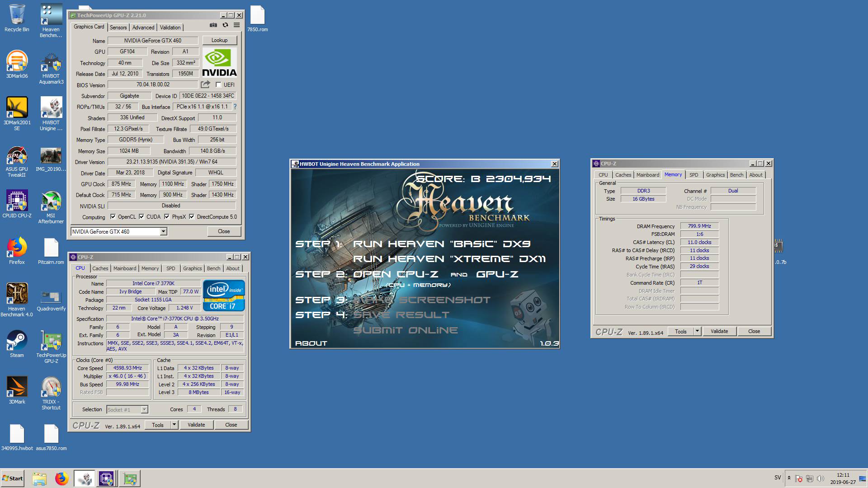Toggle DirectCompute 5.0 checkbox
The height and width of the screenshot is (488, 868).
(x=192, y=216)
